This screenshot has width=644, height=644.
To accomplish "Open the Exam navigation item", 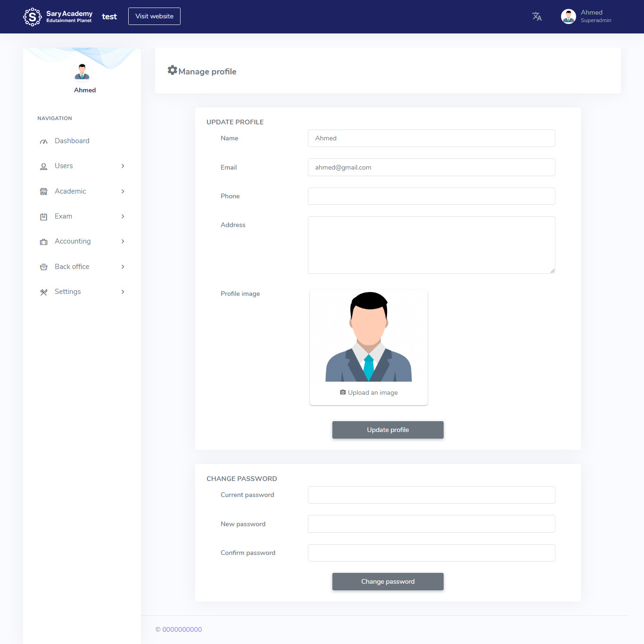I will pyautogui.click(x=82, y=216).
